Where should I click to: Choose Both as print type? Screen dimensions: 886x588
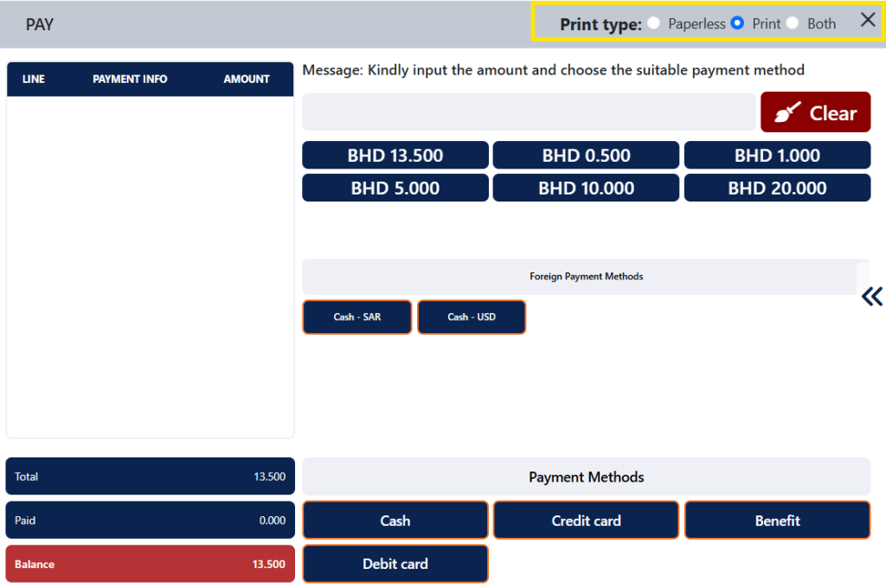tap(793, 23)
